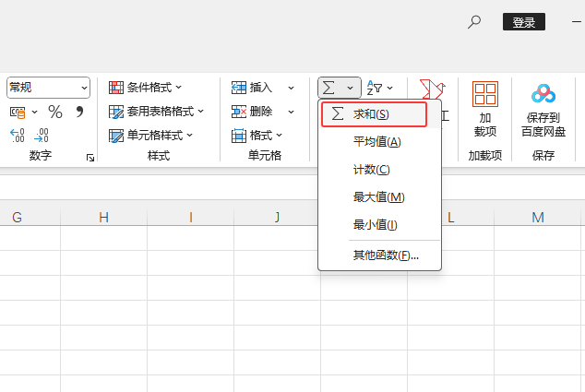The height and width of the screenshot is (392, 585).
Task: Click the 登录 login button
Action: pyautogui.click(x=523, y=22)
